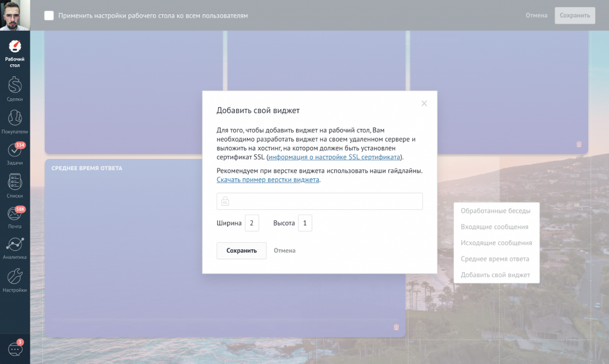Image resolution: width=609 pixels, height=364 pixels.
Task: Open the Сделки section in sidebar
Action: coord(15,89)
